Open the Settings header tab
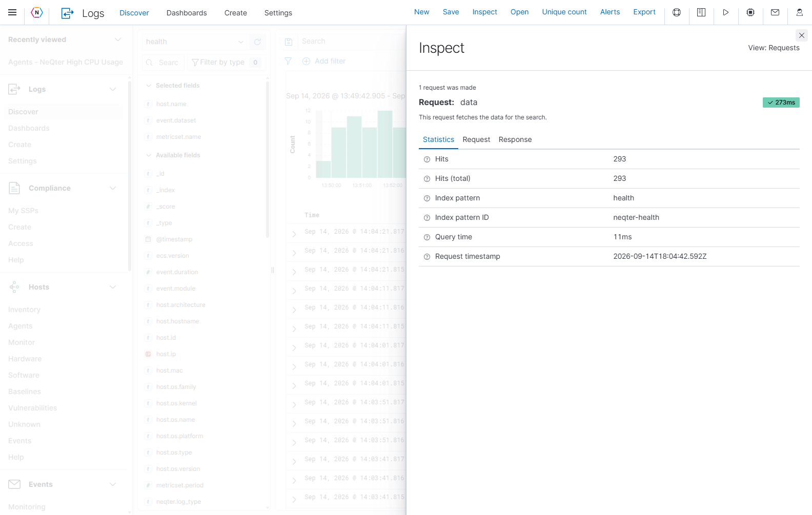The width and height of the screenshot is (812, 515). 278,13
